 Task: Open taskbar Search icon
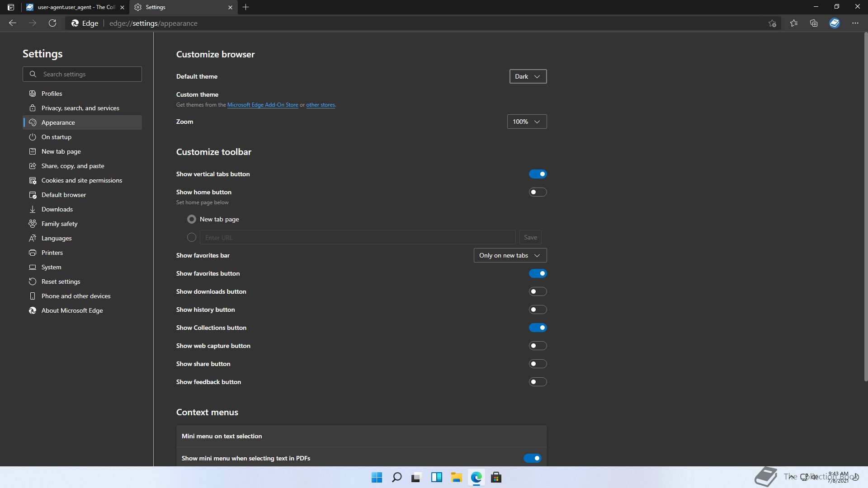tap(396, 477)
